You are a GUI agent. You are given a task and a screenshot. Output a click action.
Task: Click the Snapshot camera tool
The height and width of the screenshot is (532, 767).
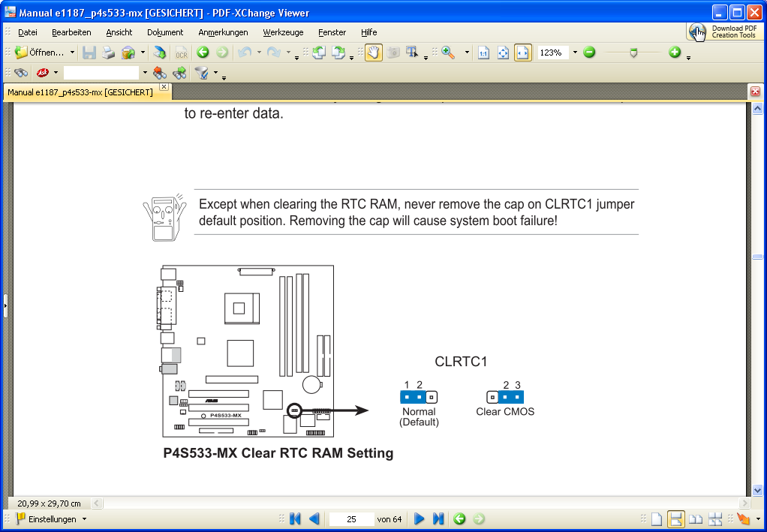point(393,53)
